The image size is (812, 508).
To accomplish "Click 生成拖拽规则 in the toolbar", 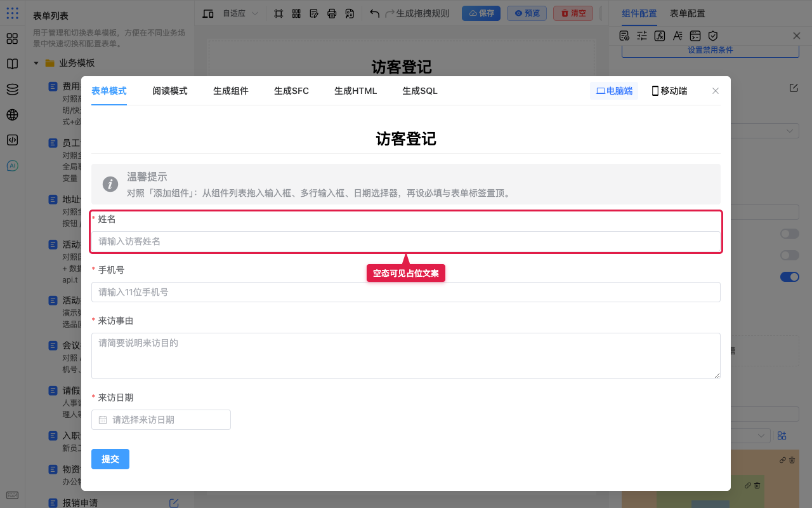I will (422, 13).
